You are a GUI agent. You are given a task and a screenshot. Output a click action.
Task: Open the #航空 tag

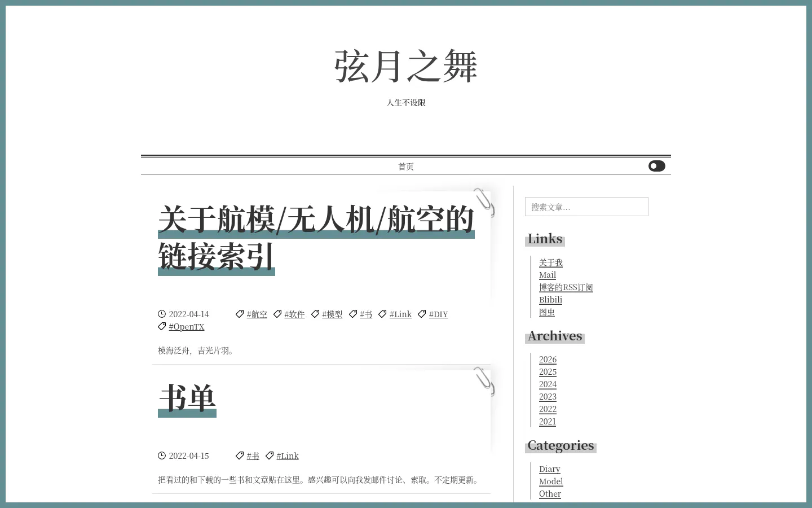(x=257, y=314)
